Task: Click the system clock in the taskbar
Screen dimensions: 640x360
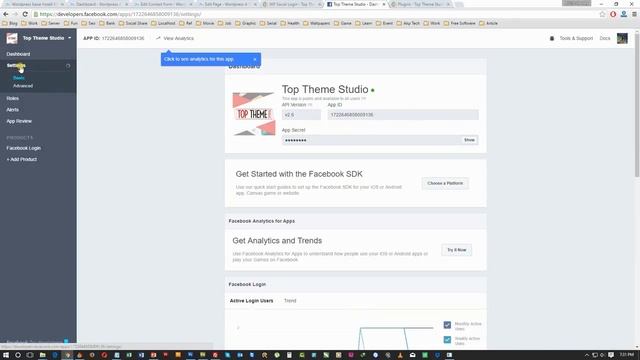Action: click(x=627, y=355)
